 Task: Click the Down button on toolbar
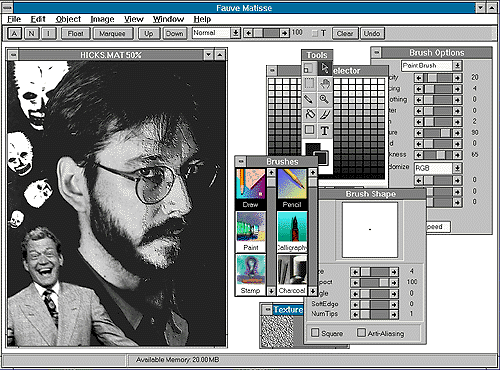click(x=175, y=33)
